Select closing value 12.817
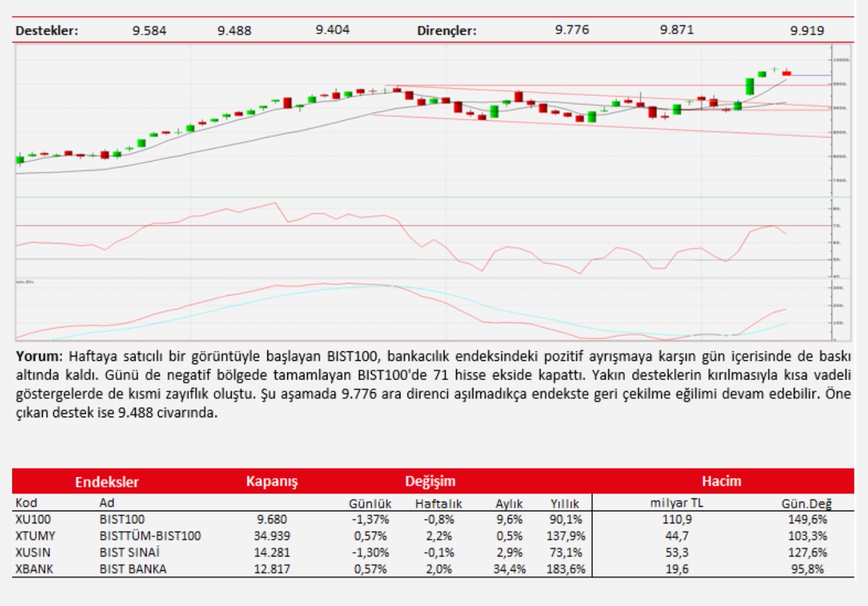Image resolution: width=868 pixels, height=606 pixels. coord(272,569)
